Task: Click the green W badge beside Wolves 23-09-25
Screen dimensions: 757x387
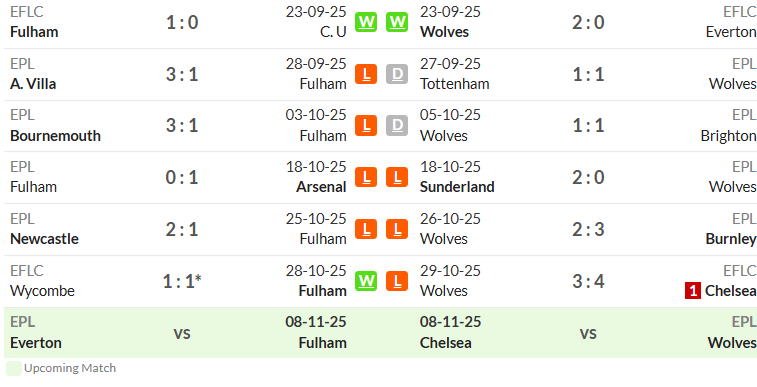Action: coord(397,22)
